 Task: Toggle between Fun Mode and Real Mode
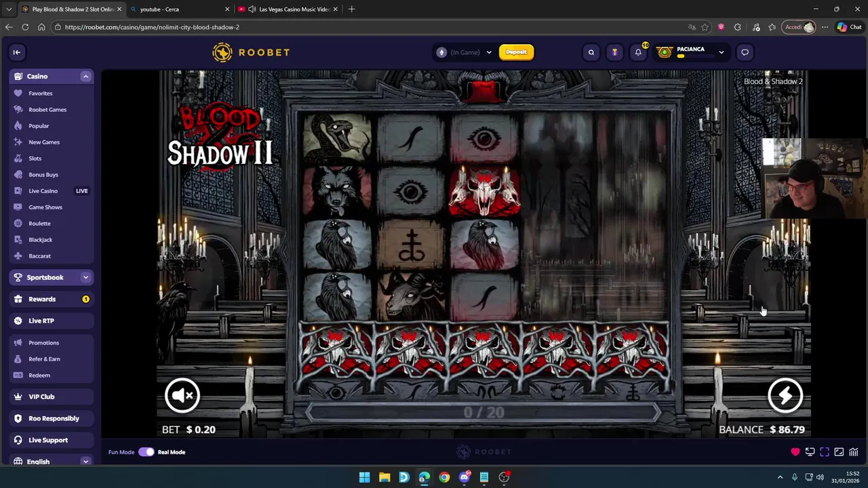[x=146, y=452]
